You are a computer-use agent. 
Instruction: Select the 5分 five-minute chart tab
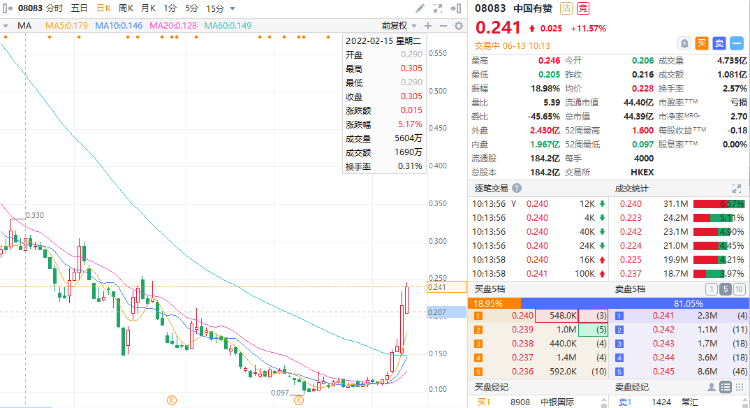[191, 8]
